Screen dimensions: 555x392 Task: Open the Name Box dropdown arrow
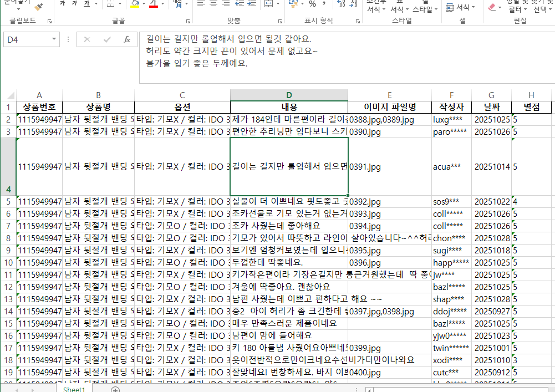[54, 39]
